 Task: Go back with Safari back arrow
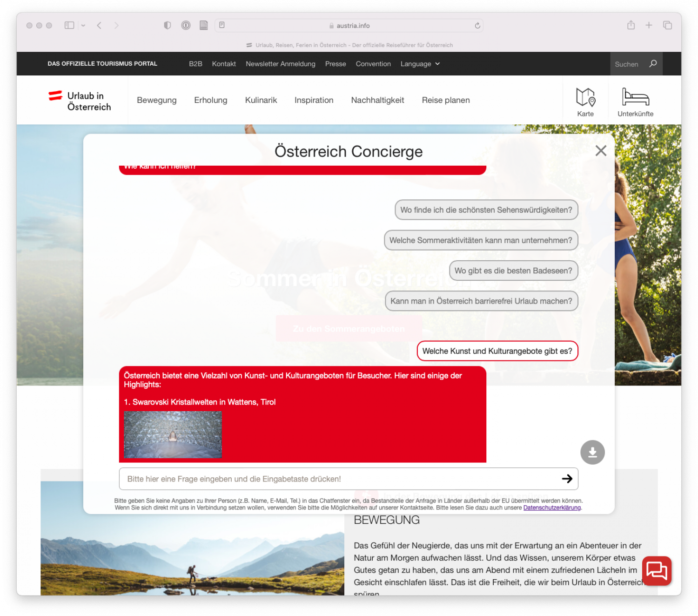[x=99, y=25]
